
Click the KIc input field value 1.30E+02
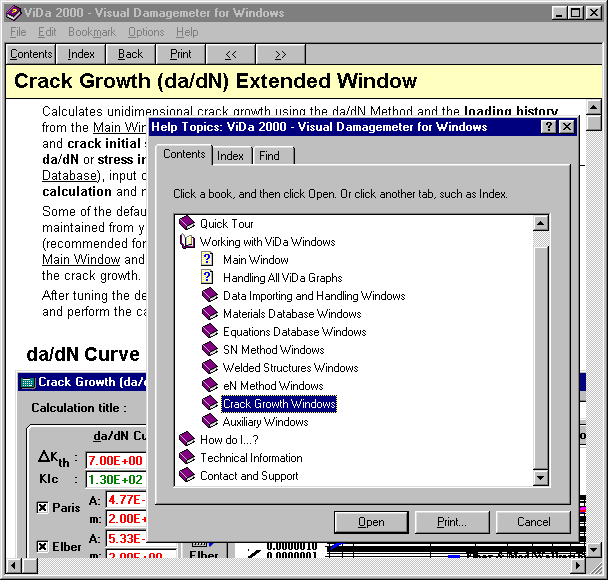click(x=116, y=480)
